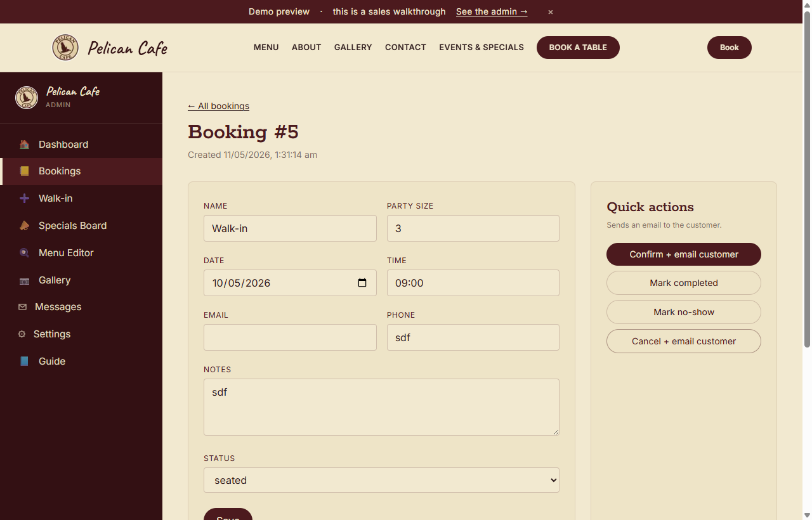Click 'Sends an email to the customer.' text
The width and height of the screenshot is (812, 520).
tap(664, 225)
